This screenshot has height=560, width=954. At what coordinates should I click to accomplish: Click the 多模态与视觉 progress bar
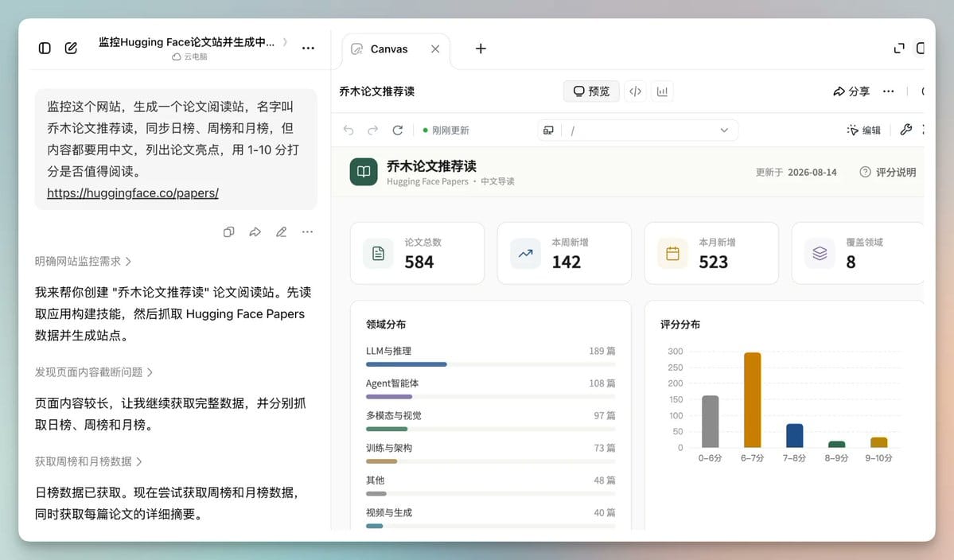[x=490, y=429]
